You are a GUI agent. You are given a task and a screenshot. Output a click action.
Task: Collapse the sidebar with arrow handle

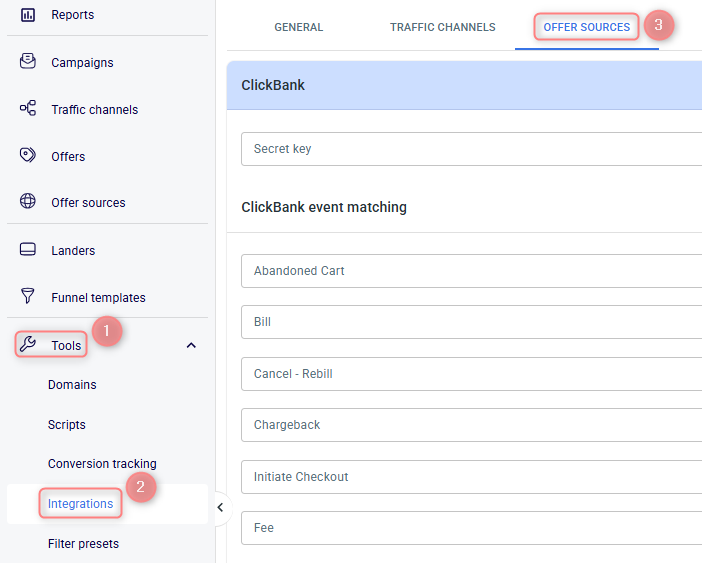pyautogui.click(x=220, y=508)
